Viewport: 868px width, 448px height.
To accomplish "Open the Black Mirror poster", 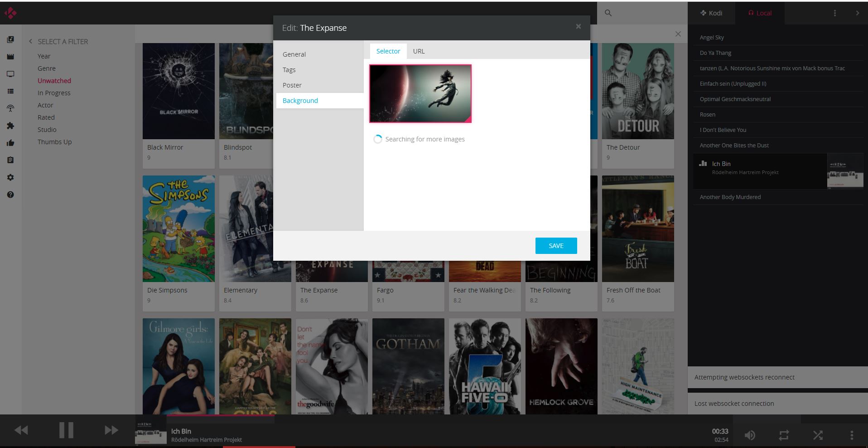I will (178, 91).
